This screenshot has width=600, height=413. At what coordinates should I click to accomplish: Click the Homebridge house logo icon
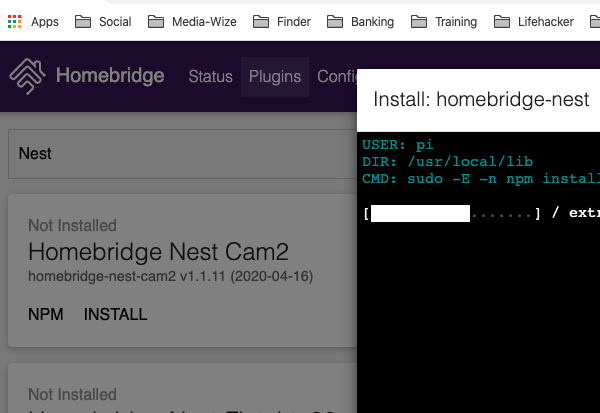[28, 77]
